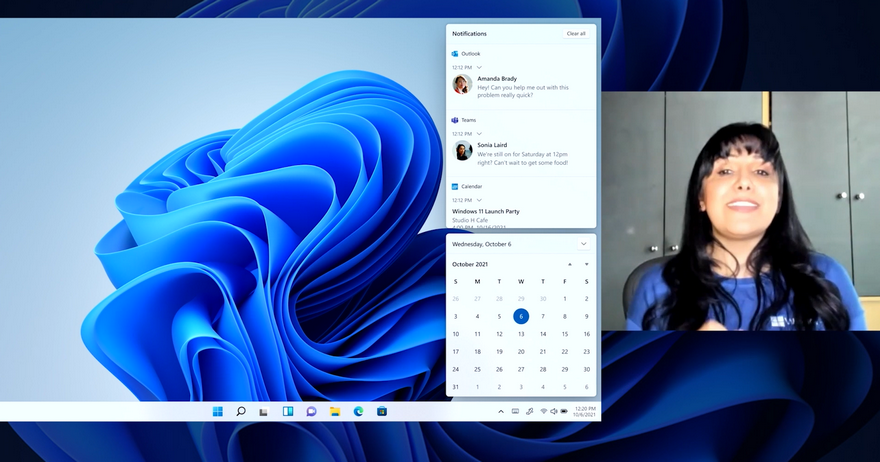880x462 pixels.
Task: Click the volume speaker tray icon
Action: 553,411
